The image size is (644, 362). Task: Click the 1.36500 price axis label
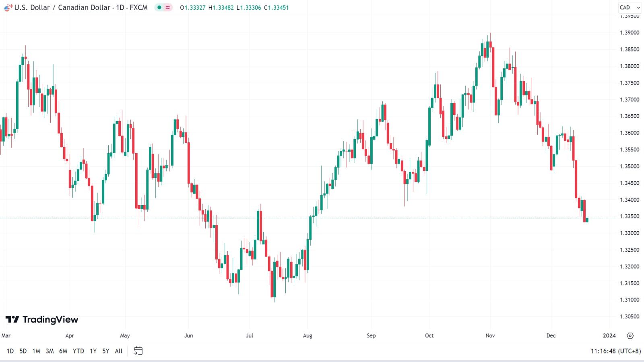[630, 116]
